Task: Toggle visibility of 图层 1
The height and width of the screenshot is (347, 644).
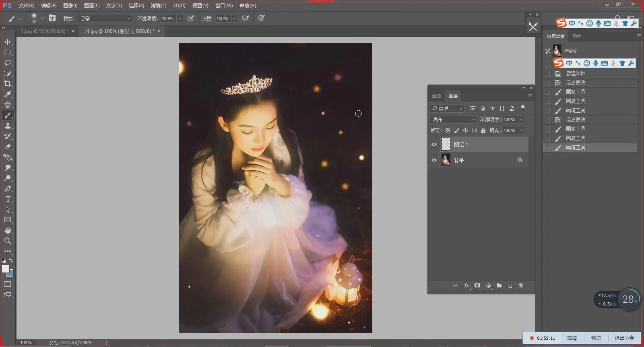Action: (434, 144)
